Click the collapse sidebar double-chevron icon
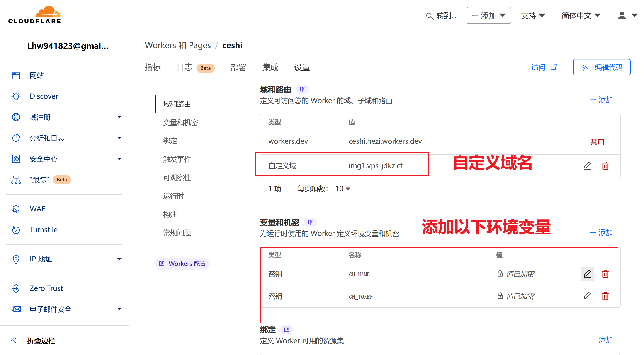Image resolution: width=644 pixels, height=355 pixels. click(14, 340)
